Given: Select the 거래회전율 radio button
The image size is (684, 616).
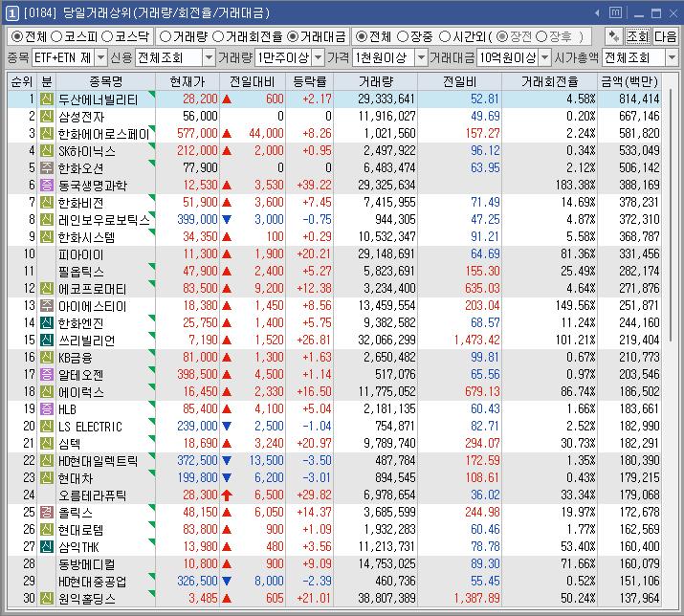Looking at the screenshot, I should pos(218,36).
